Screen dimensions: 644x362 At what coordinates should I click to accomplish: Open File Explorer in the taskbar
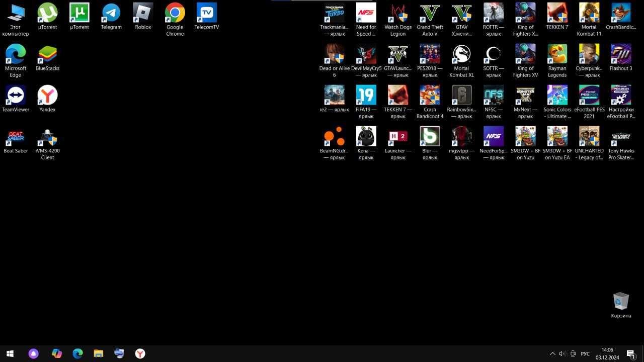[99, 353]
